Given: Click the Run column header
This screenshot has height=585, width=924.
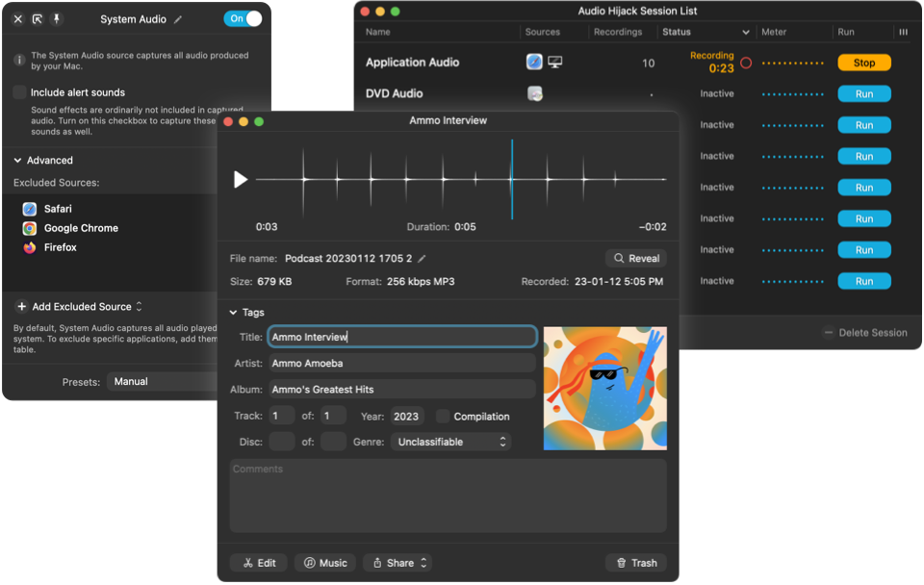Looking at the screenshot, I should [846, 32].
